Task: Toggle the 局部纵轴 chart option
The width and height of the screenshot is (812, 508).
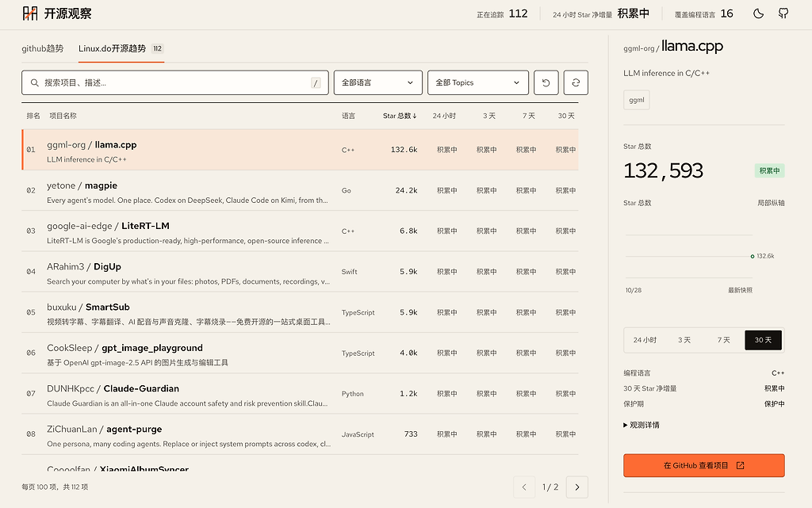Action: [771, 203]
